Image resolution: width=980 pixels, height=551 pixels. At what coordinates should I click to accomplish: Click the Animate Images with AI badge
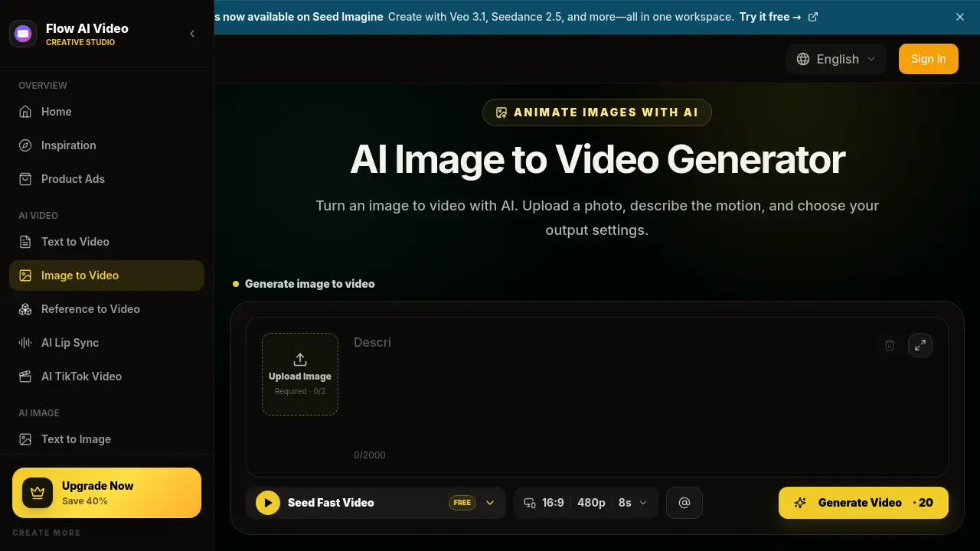(597, 112)
